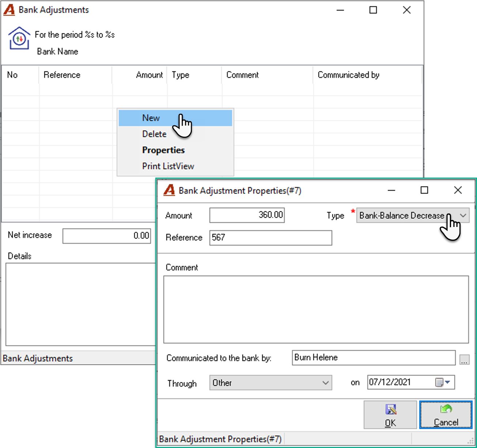Image resolution: width=477 pixels, height=448 pixels.
Task: Minimize the Bank Adjustments window
Action: pos(340,10)
